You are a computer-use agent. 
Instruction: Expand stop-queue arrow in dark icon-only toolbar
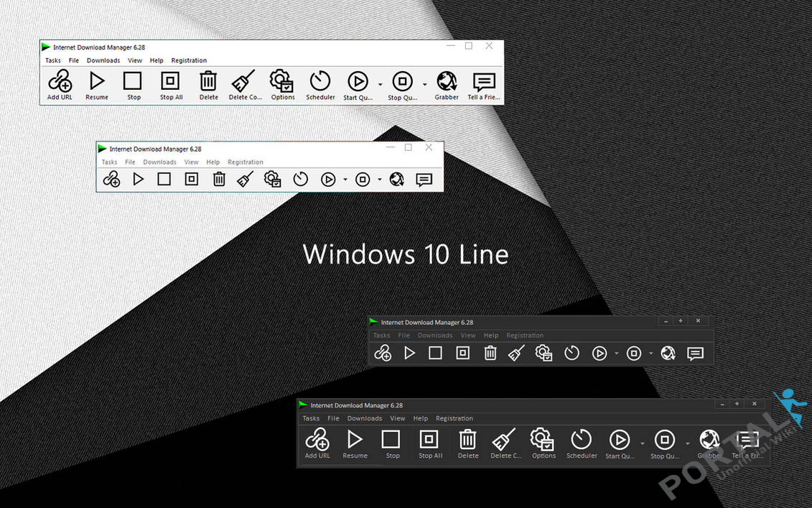coord(651,353)
